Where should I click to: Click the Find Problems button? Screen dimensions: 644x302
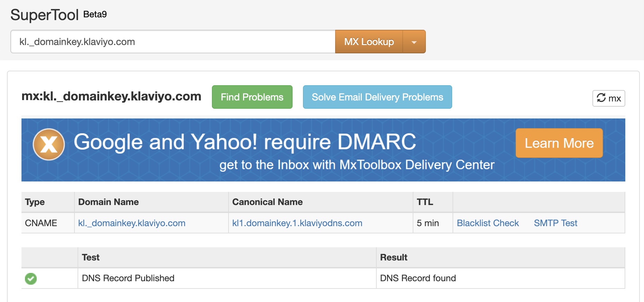pyautogui.click(x=252, y=97)
